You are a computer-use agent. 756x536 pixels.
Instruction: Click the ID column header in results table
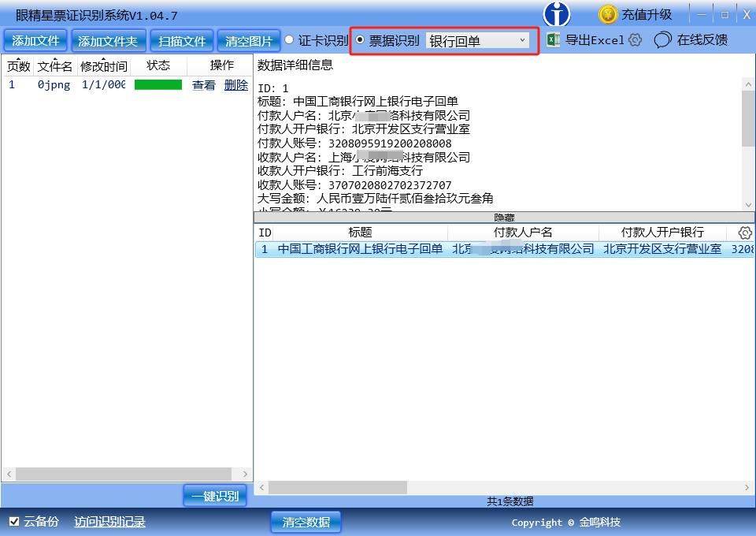pos(265,233)
